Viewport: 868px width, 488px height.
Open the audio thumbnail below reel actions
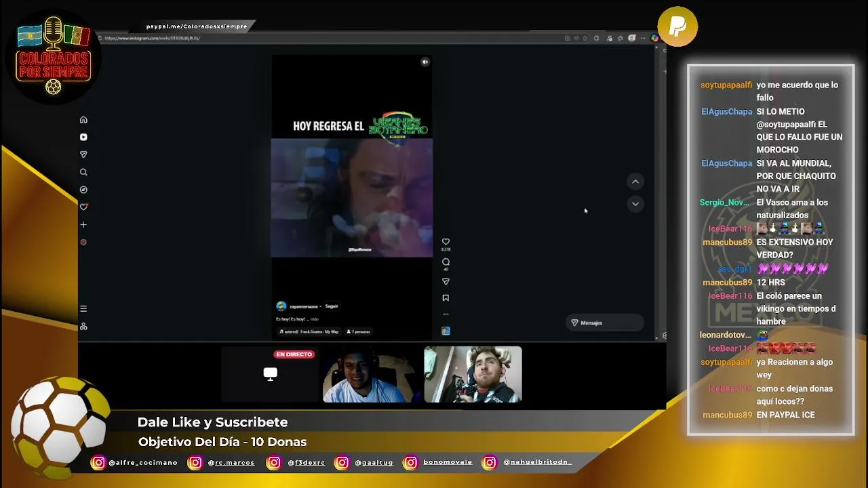tap(446, 331)
